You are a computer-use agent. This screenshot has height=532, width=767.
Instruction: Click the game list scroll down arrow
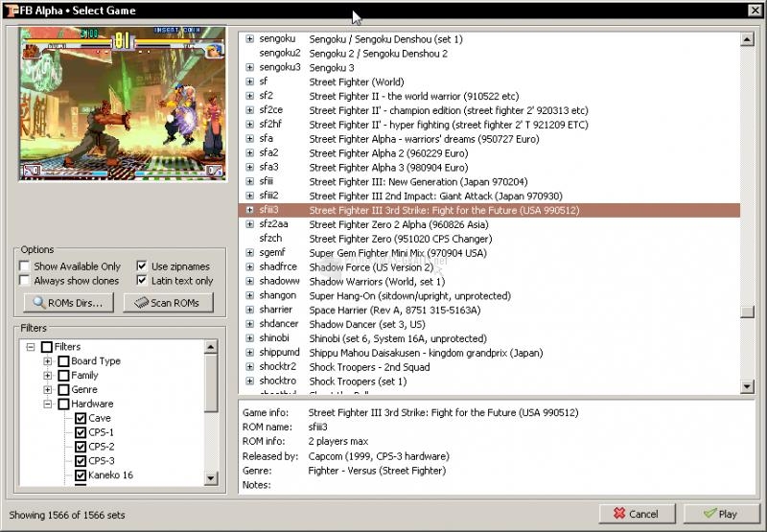pyautogui.click(x=747, y=386)
